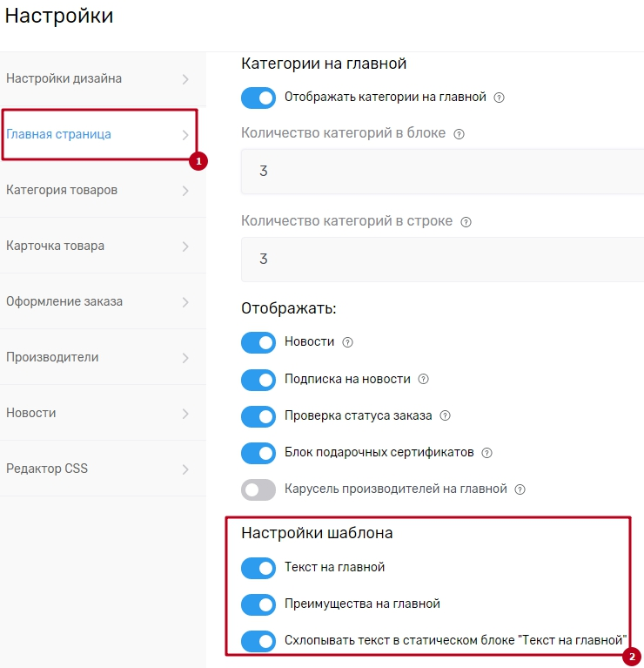The width and height of the screenshot is (644, 668).
Task: Disable 'Отображать категории на главной' toggle
Action: (258, 98)
